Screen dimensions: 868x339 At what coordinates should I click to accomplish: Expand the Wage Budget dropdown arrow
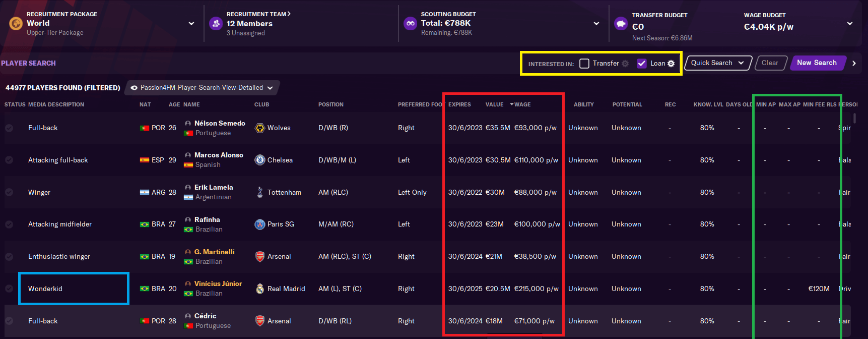tap(850, 24)
